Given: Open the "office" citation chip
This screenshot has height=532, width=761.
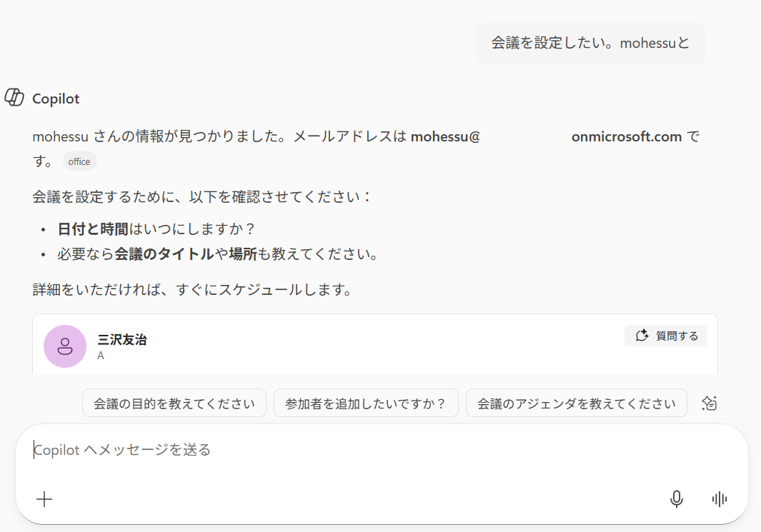Looking at the screenshot, I should [x=79, y=161].
